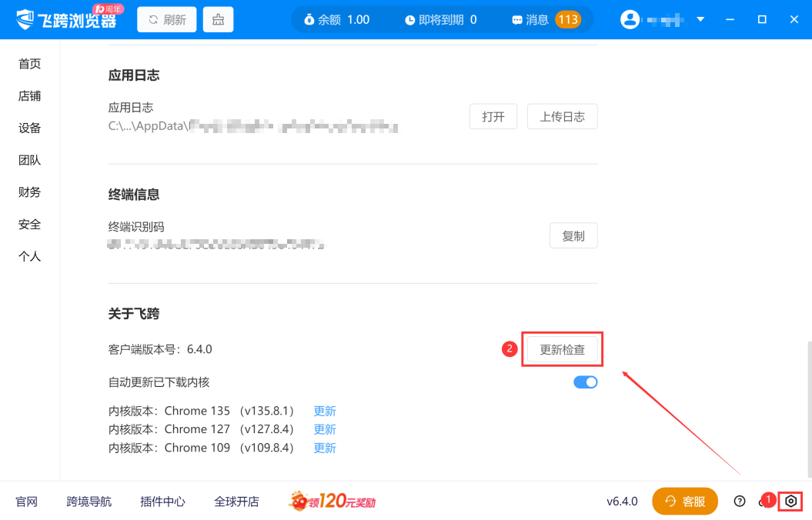Click the user avatar icon
Screen dimensions: 812x520
click(x=630, y=19)
